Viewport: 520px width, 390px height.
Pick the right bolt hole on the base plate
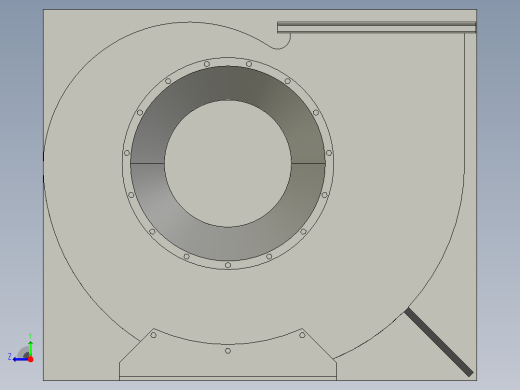pos(302,335)
